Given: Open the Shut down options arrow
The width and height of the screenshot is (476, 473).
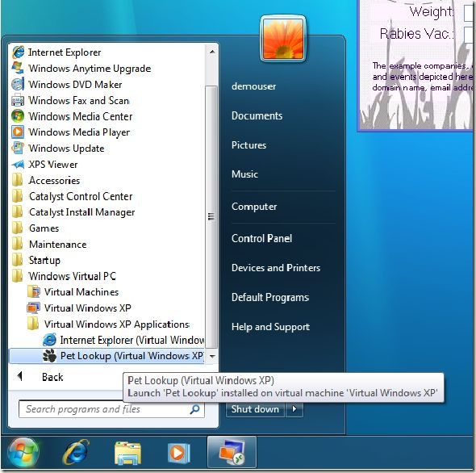Looking at the screenshot, I should [294, 409].
